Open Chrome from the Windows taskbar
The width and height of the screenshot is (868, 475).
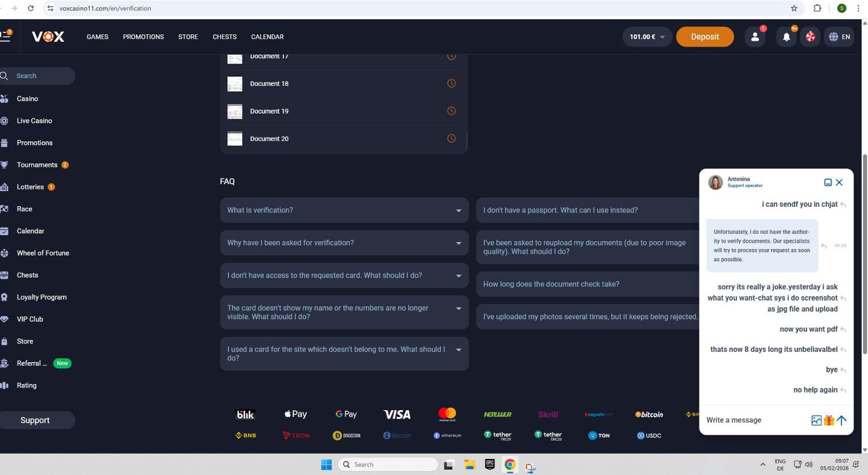(x=510, y=465)
